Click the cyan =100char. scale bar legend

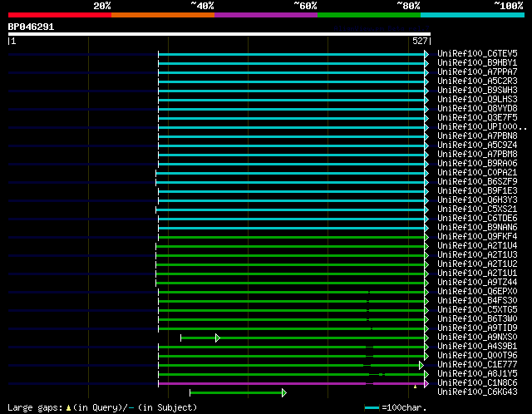[372, 407]
